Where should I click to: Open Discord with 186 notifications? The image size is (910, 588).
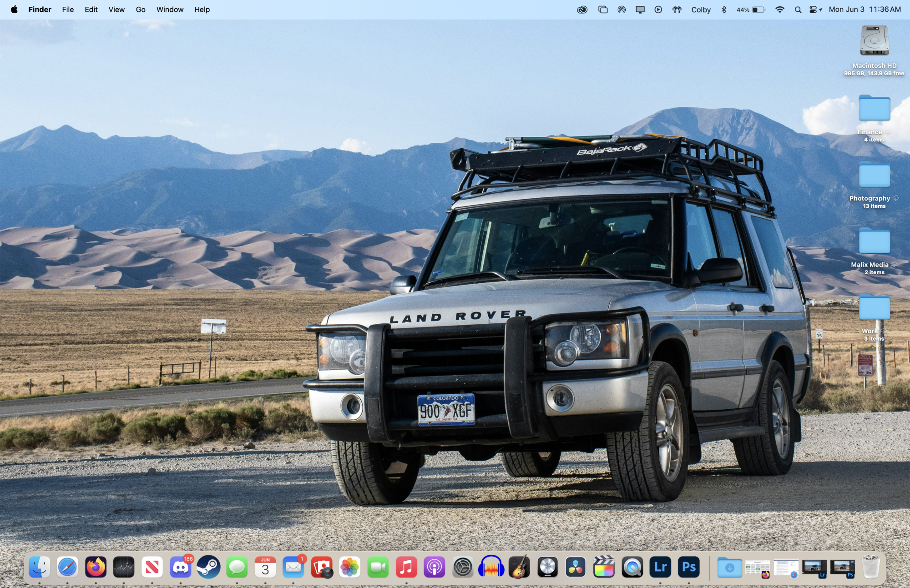(181, 567)
